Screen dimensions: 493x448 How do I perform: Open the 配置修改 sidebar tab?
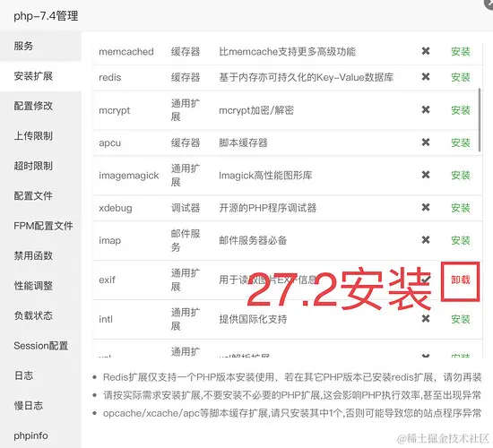coord(40,106)
